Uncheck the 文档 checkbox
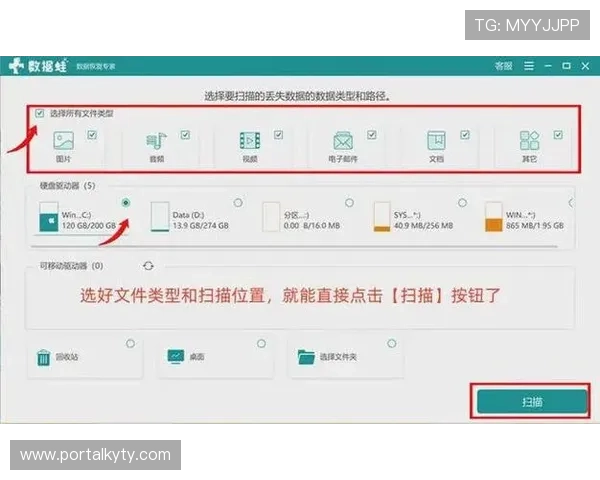 (x=465, y=135)
